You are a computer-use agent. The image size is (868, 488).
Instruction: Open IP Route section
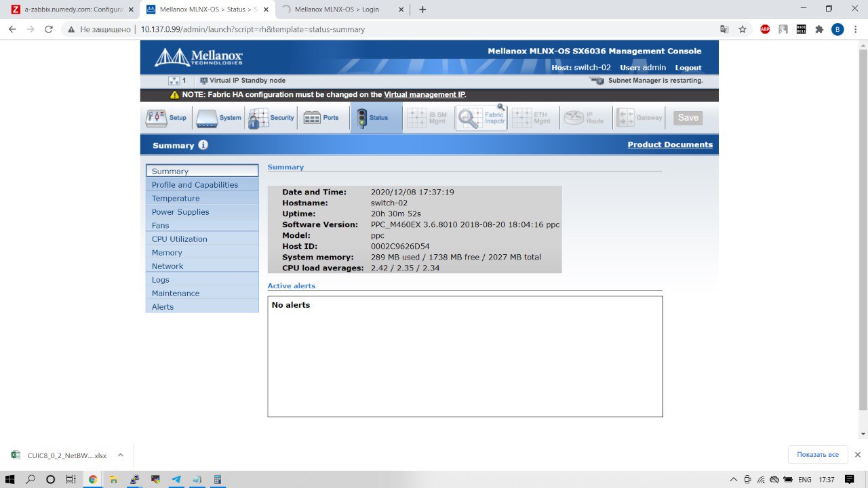585,118
